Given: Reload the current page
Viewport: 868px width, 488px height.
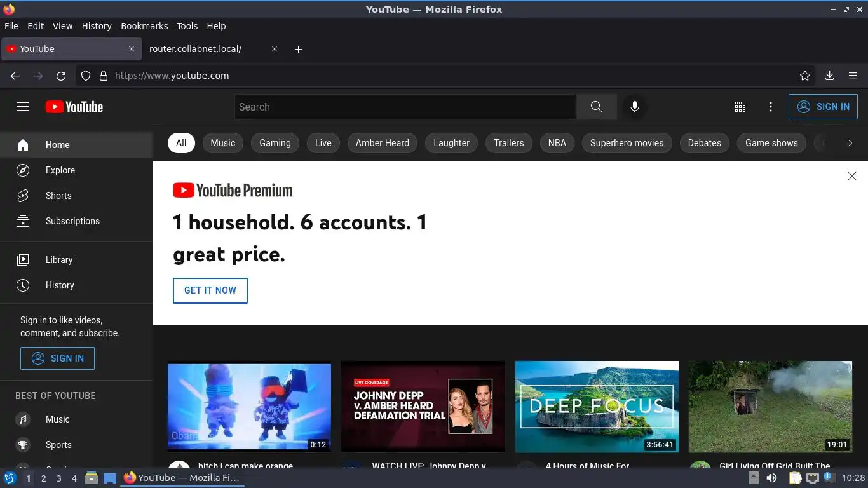Looking at the screenshot, I should click(61, 76).
